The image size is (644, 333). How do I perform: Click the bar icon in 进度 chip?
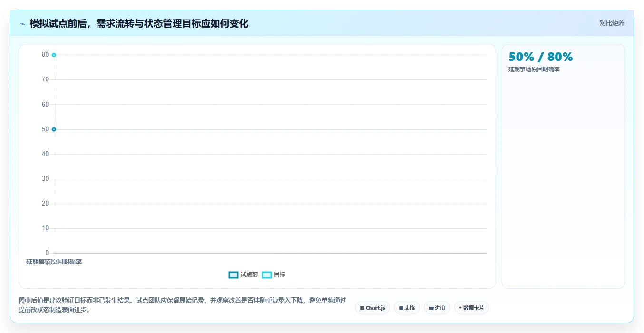click(431, 308)
